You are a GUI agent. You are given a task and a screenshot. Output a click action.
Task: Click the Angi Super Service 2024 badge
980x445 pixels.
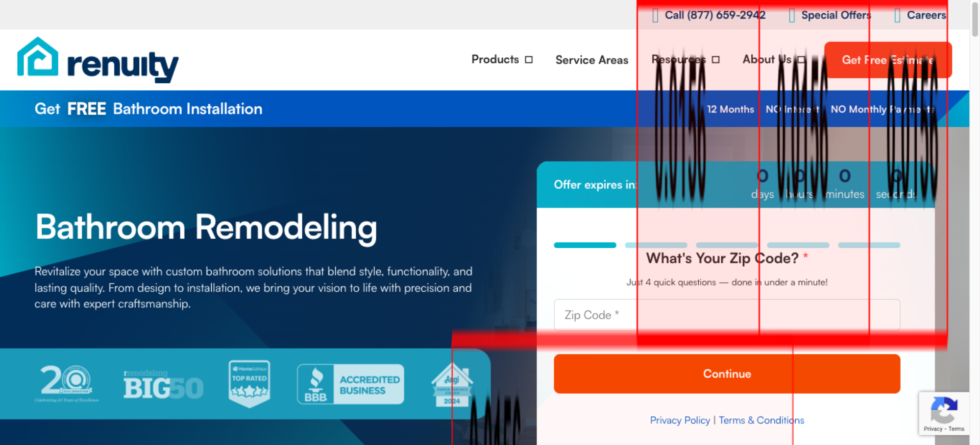click(452, 385)
